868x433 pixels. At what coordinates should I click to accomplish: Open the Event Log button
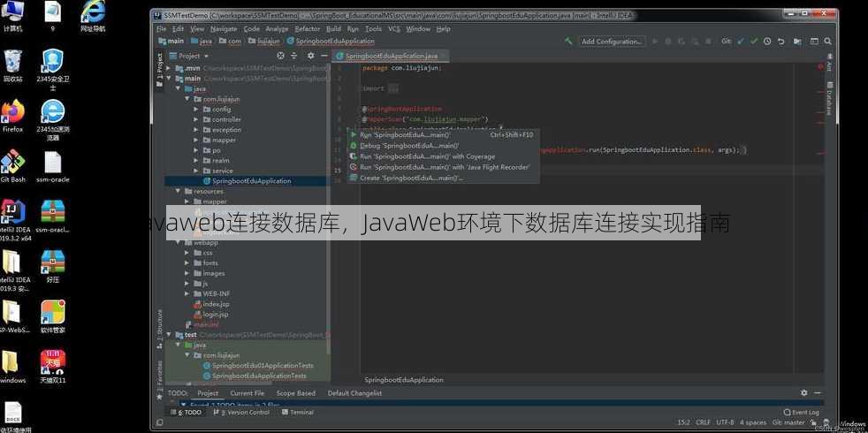tap(801, 413)
